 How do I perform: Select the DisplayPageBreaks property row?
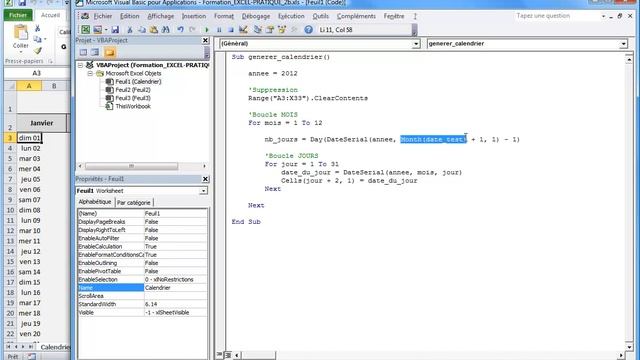[x=142, y=222]
